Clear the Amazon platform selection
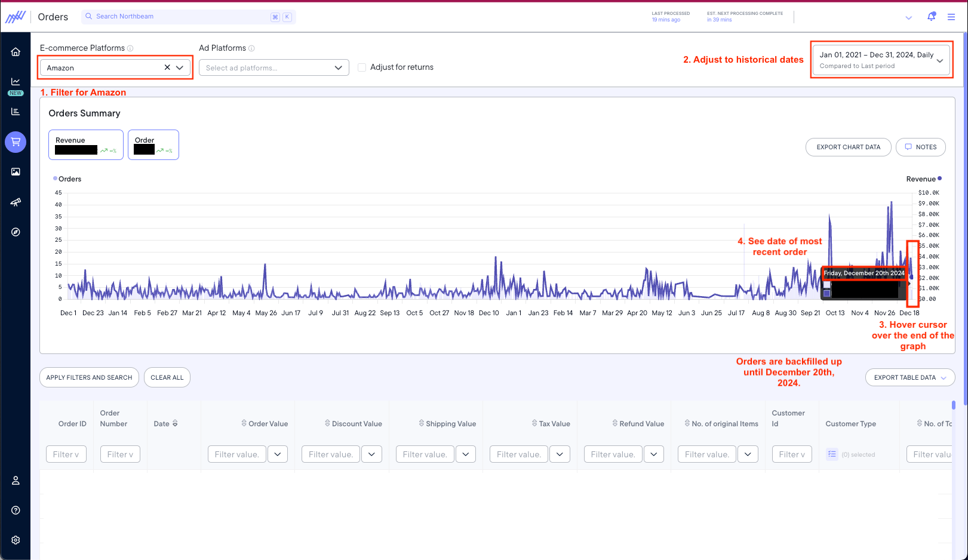 click(167, 67)
